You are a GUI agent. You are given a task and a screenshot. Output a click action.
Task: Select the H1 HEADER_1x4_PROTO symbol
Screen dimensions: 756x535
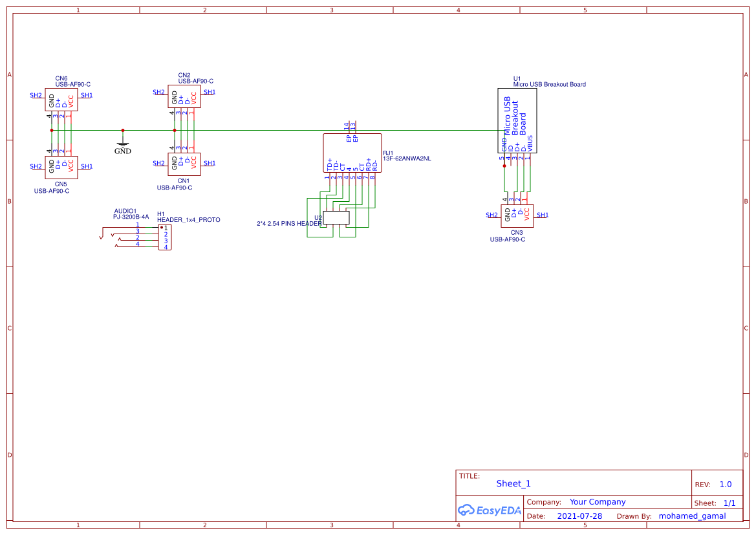[165, 238]
